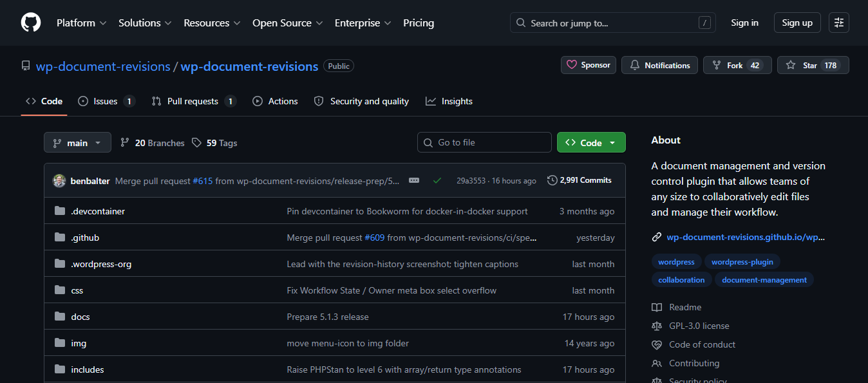Click the Code of conduct heart icon
The width and height of the screenshot is (868, 383).
point(657,344)
